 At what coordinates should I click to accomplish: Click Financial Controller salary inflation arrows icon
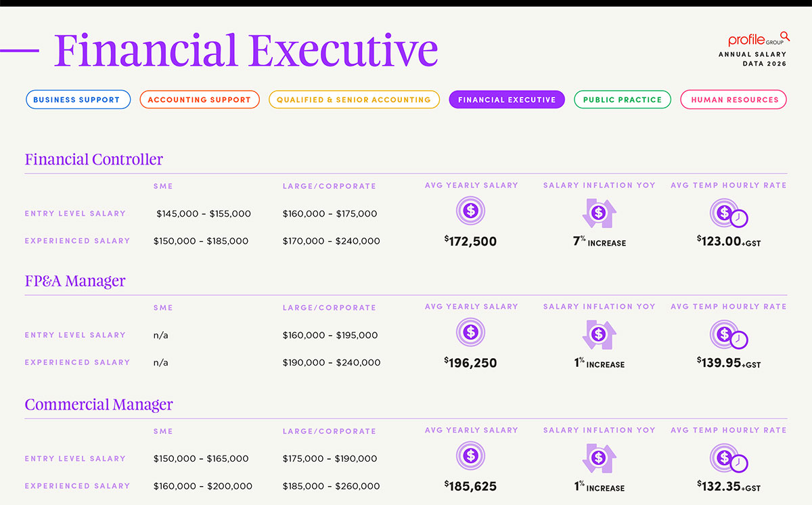[599, 213]
